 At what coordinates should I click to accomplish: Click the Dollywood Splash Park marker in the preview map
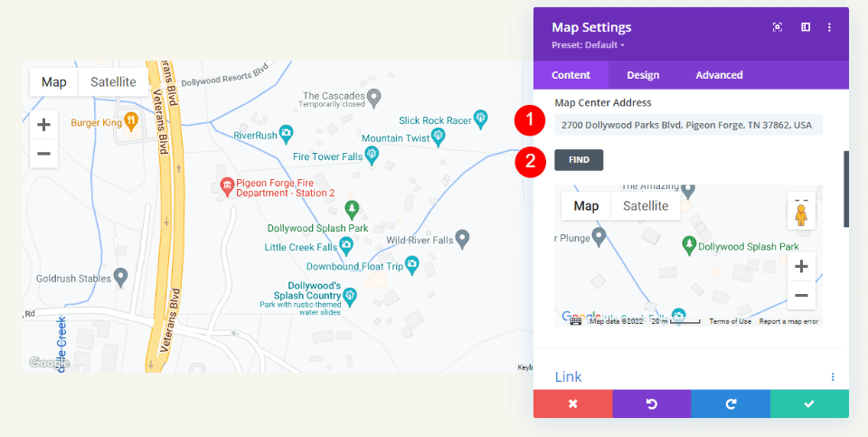click(689, 244)
